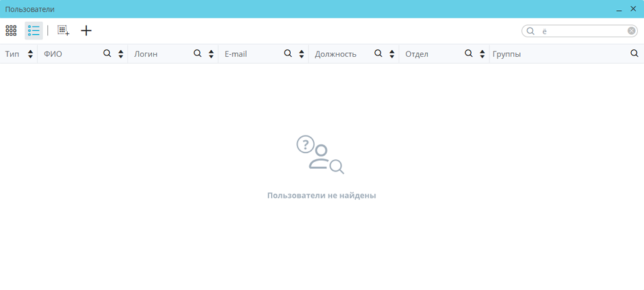The height and width of the screenshot is (290, 644).
Task: Sort users by Должность column arrows
Action: pos(392,54)
